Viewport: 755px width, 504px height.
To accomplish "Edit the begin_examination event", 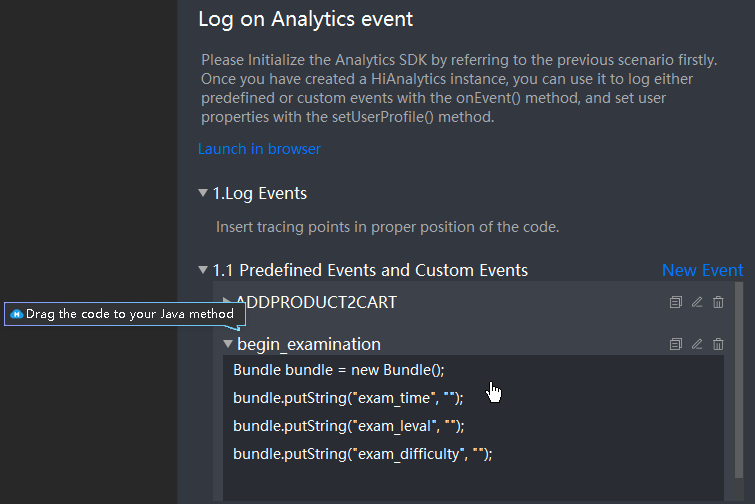I will (697, 344).
